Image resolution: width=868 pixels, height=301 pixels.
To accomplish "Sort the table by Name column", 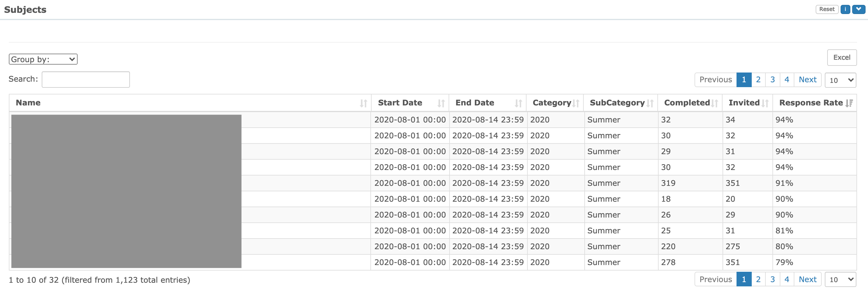I will point(363,104).
